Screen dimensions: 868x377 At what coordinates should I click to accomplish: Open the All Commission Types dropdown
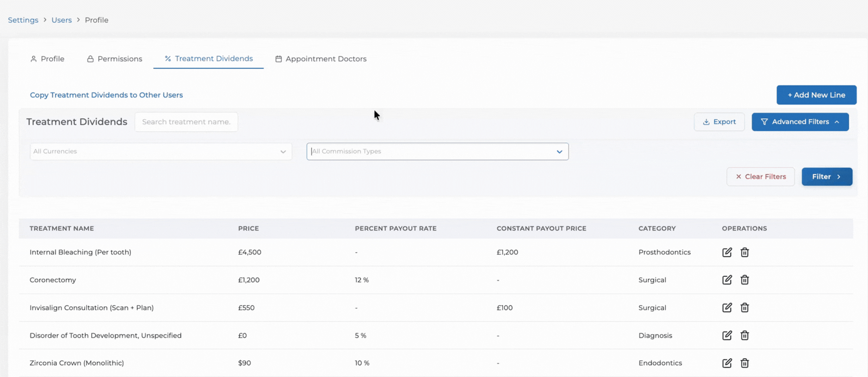point(438,151)
